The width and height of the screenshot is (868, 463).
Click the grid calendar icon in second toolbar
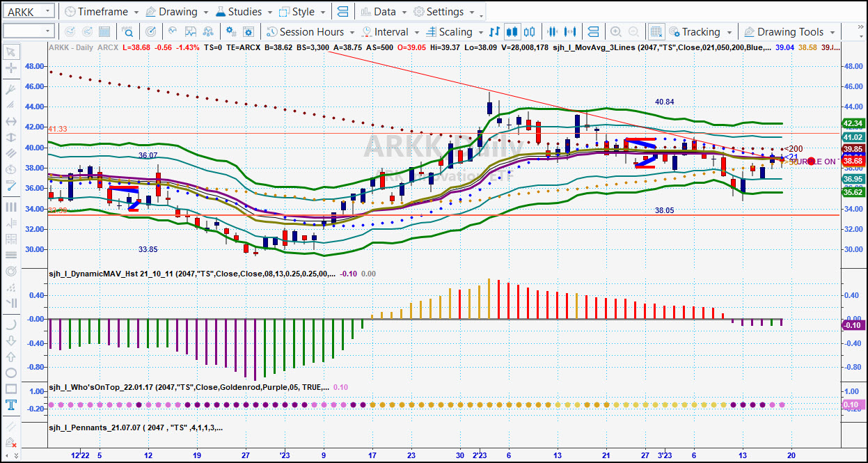(x=104, y=31)
